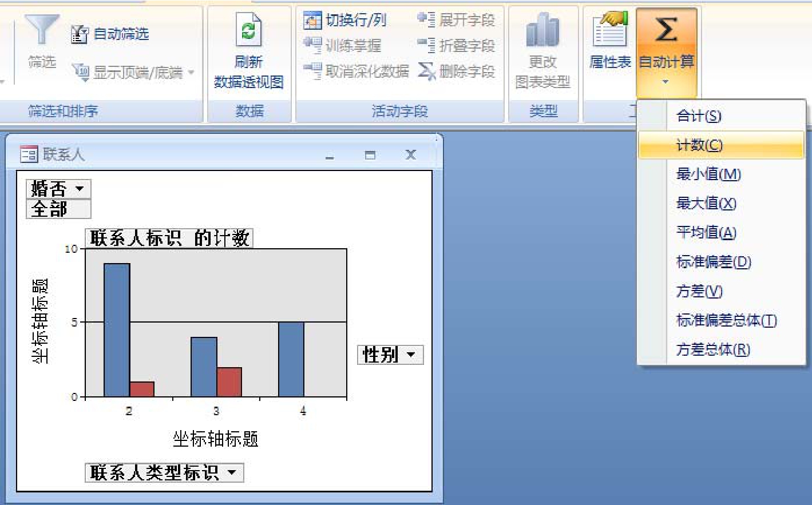
Task: Click the tallest blue bar in category 2
Action: (117, 329)
